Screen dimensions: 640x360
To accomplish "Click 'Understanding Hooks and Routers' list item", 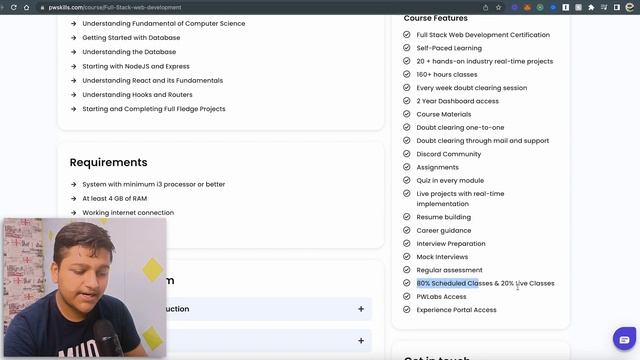I will pyautogui.click(x=137, y=95).
